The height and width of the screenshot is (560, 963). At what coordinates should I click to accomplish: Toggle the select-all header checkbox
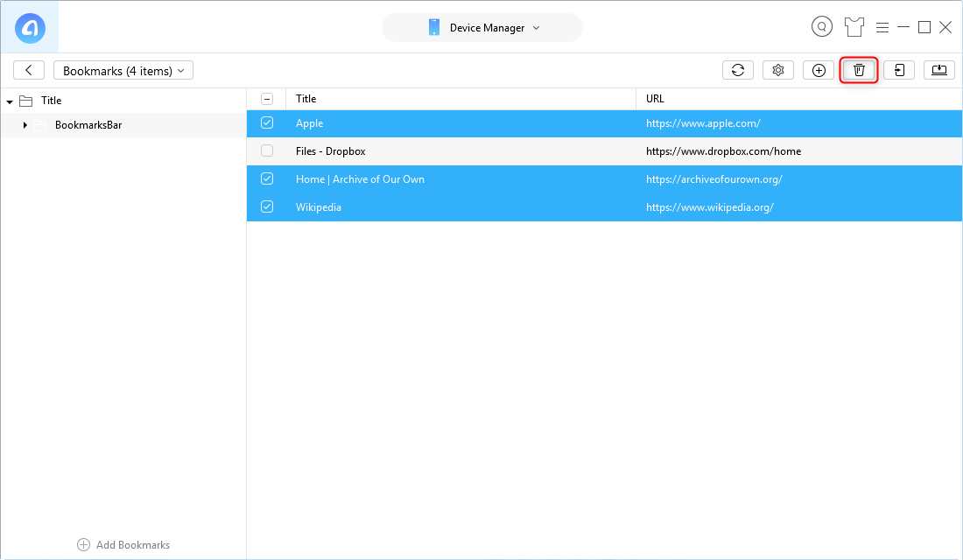point(267,99)
